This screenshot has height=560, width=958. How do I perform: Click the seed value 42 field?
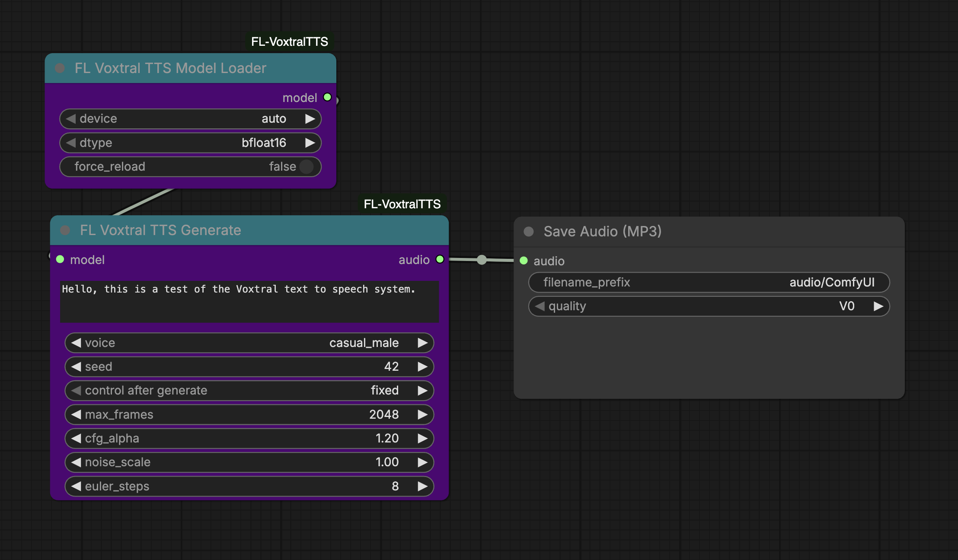point(249,366)
